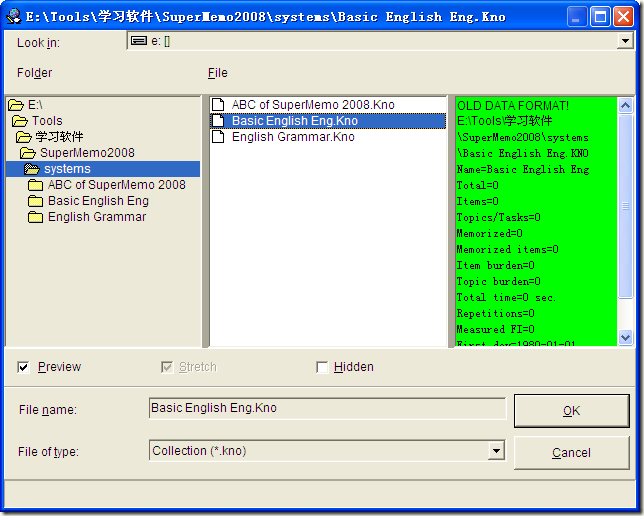Click the drive icon in Look in box
The image size is (644, 516).
[139, 41]
